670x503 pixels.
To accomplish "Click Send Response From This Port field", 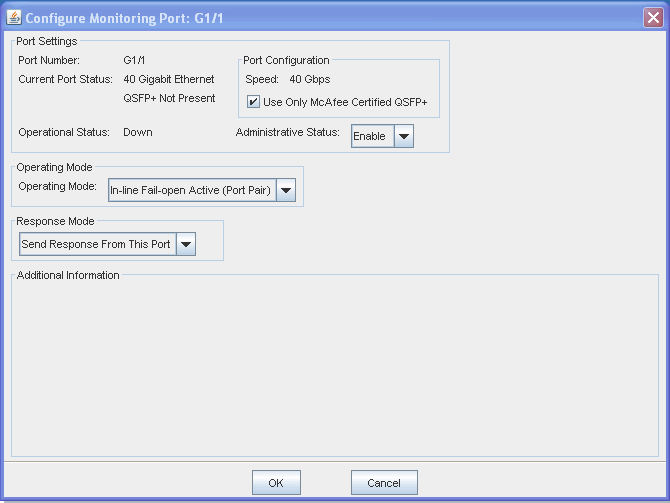I will 98,244.
